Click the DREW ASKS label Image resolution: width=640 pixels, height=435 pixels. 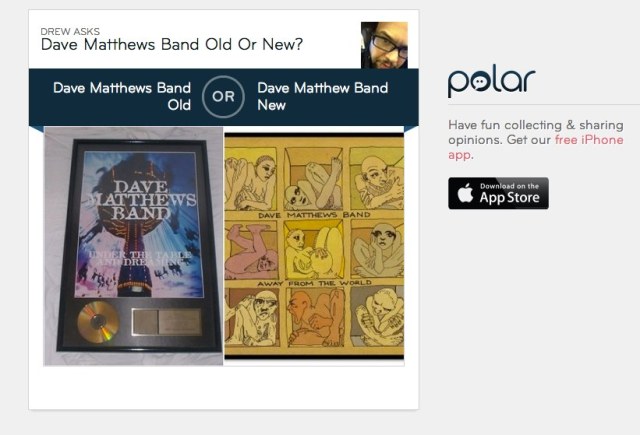tap(70, 31)
